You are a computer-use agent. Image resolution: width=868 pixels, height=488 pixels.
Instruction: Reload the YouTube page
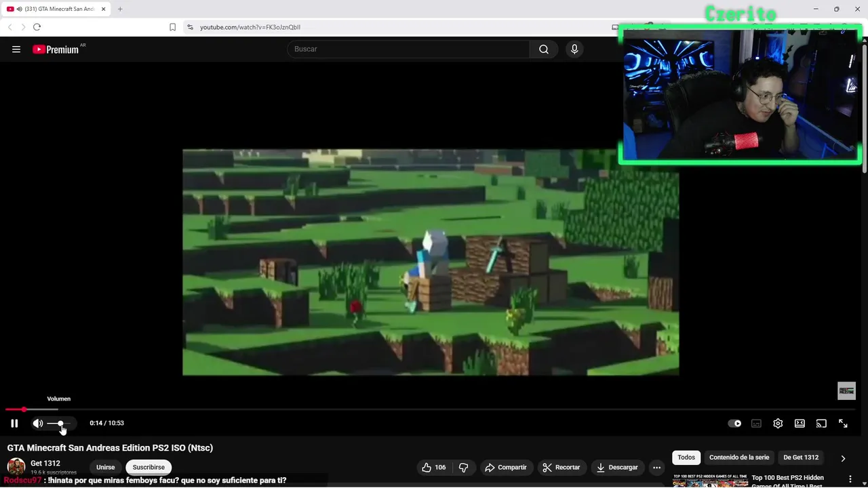[37, 27]
